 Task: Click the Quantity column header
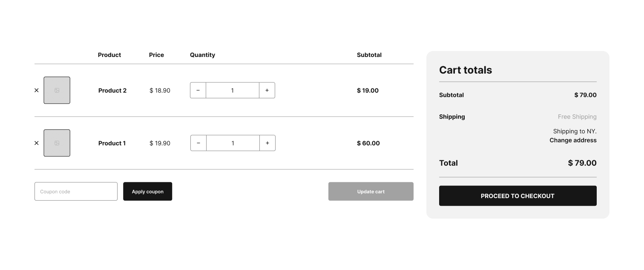pos(202,55)
